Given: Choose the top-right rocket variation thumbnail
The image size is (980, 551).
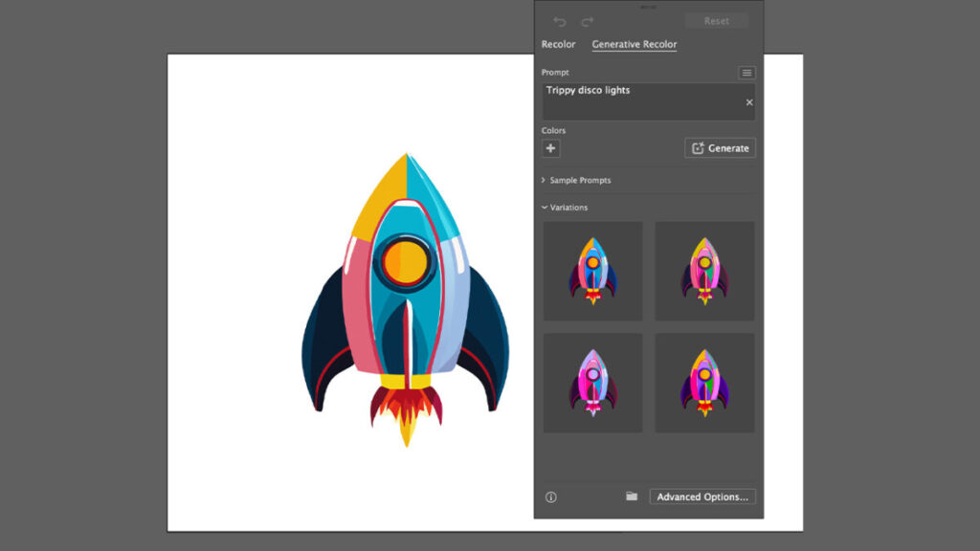Looking at the screenshot, I should [704, 272].
